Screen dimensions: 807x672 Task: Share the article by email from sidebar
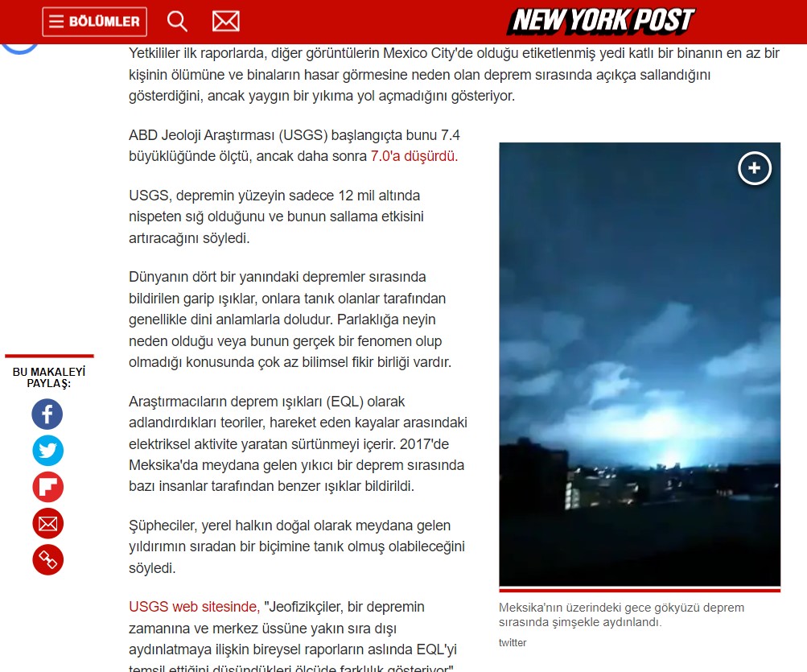(x=47, y=524)
